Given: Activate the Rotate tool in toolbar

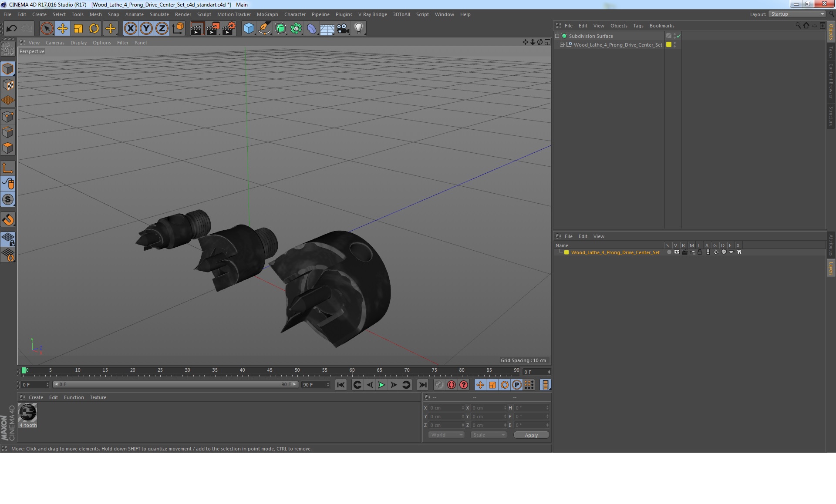Looking at the screenshot, I should (x=94, y=29).
